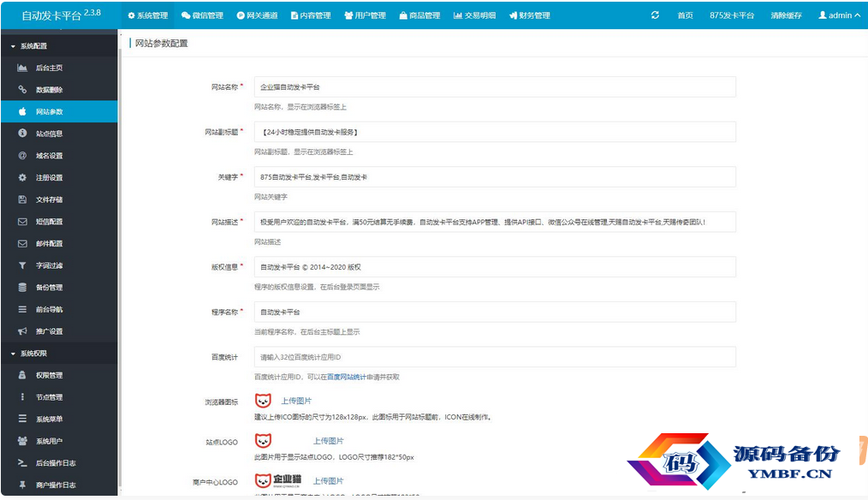
Task: Open 备份管理 database icon item
Action: click(x=59, y=288)
